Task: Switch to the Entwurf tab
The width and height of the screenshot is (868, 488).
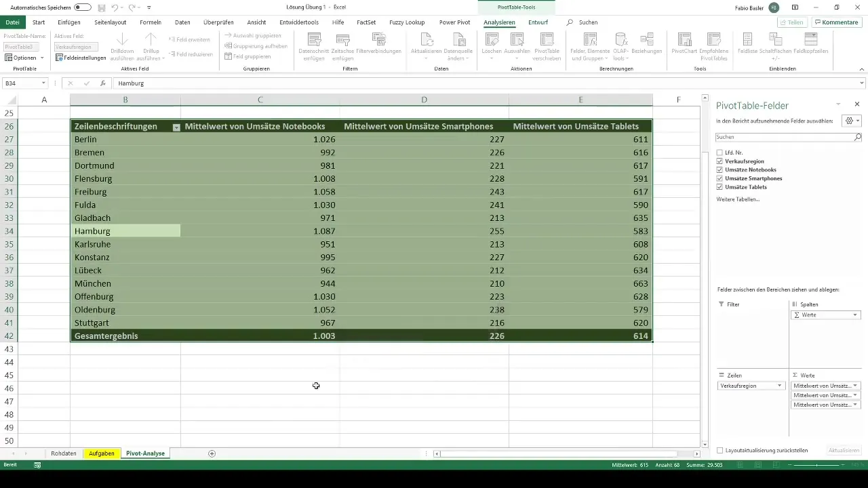Action: (x=538, y=22)
